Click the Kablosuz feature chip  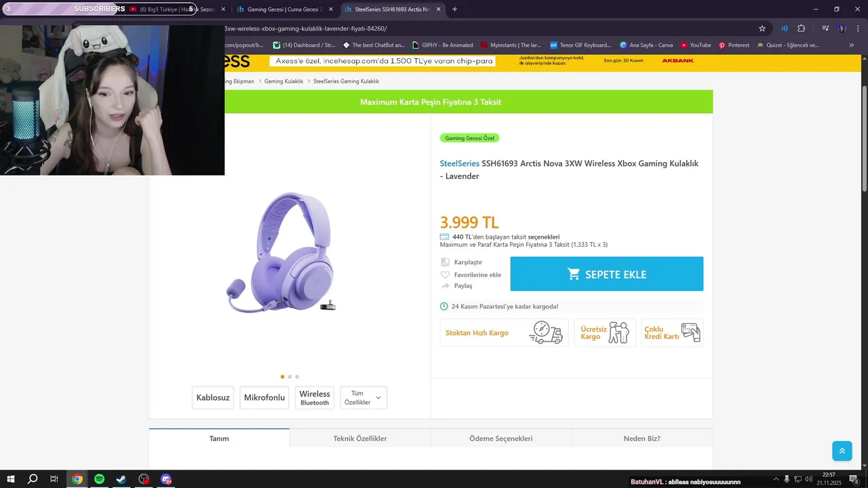click(x=213, y=398)
